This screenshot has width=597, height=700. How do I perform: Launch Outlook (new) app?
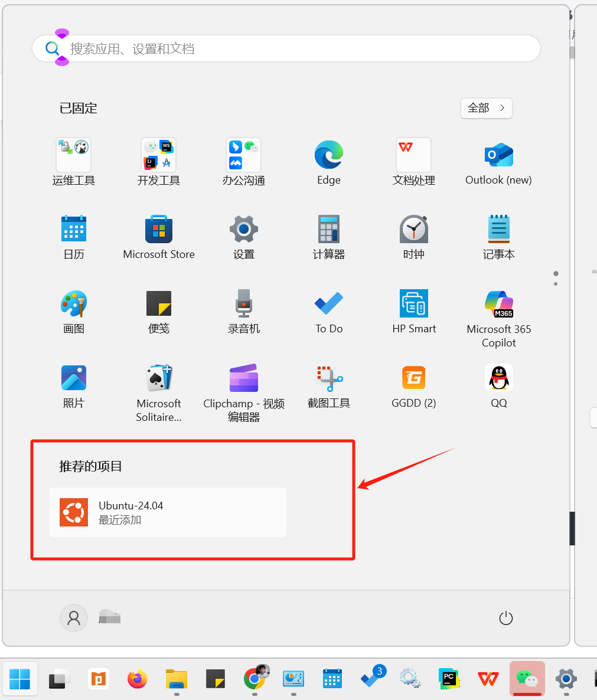pyautogui.click(x=499, y=162)
